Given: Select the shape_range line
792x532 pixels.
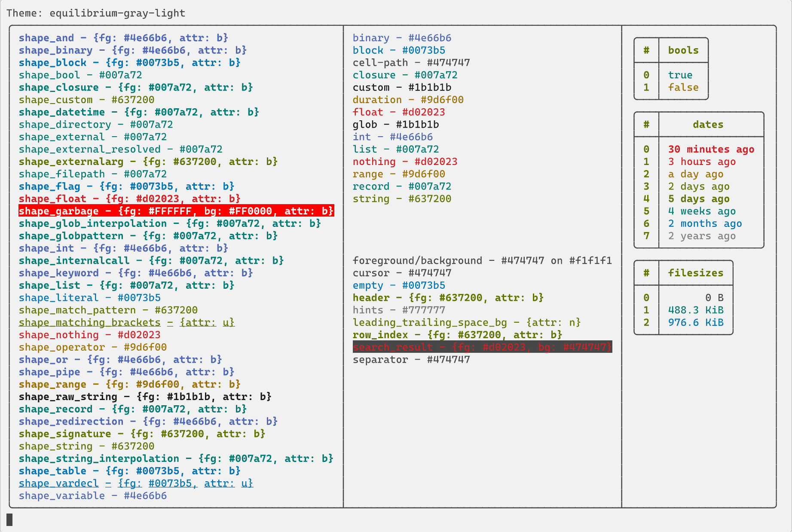Looking at the screenshot, I should click(x=130, y=385).
